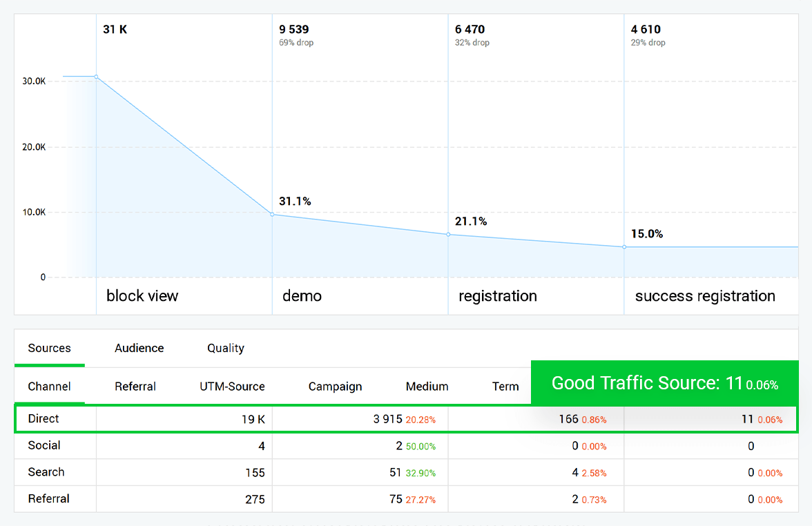
Task: Click the block view funnel step
Action: coord(142,295)
